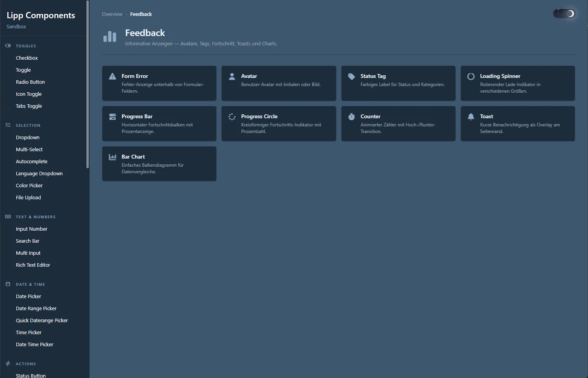Toggle the dark mode switch
Viewport: 588px width, 378px height.
point(564,14)
